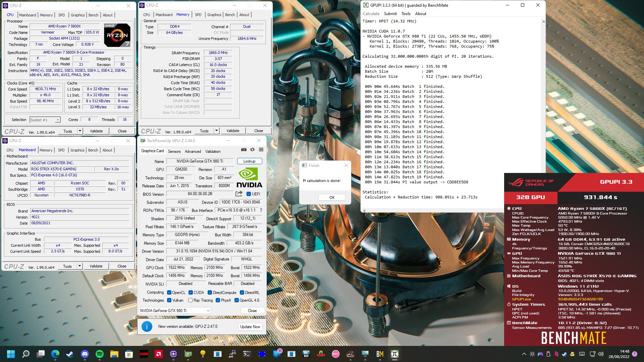Open the Submit menu in GPUPI
The image size is (644, 362).
(x=390, y=14)
